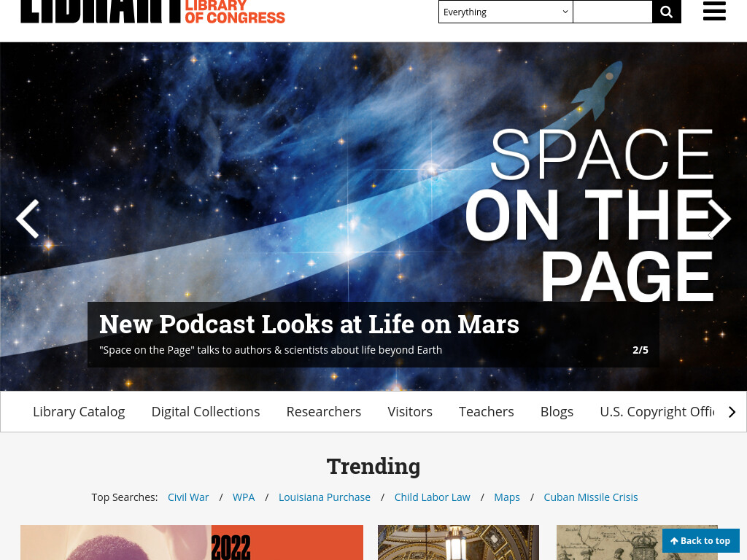The height and width of the screenshot is (560, 747).
Task: Open Digital Collections menu item
Action: click(x=205, y=411)
